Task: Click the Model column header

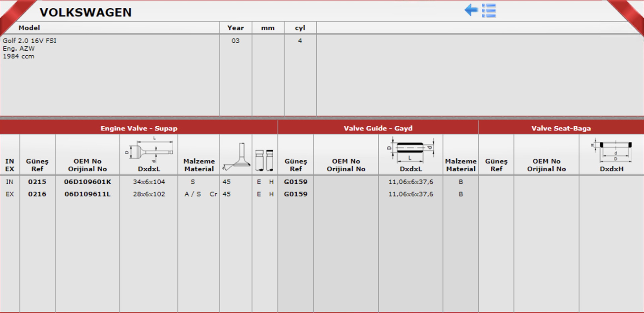Action: (29, 28)
